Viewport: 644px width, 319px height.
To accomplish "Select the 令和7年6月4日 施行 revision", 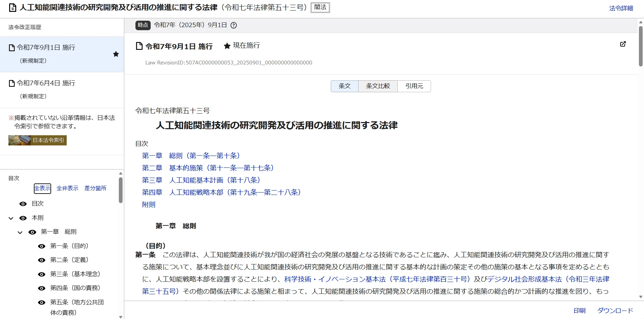I will tap(62, 90).
